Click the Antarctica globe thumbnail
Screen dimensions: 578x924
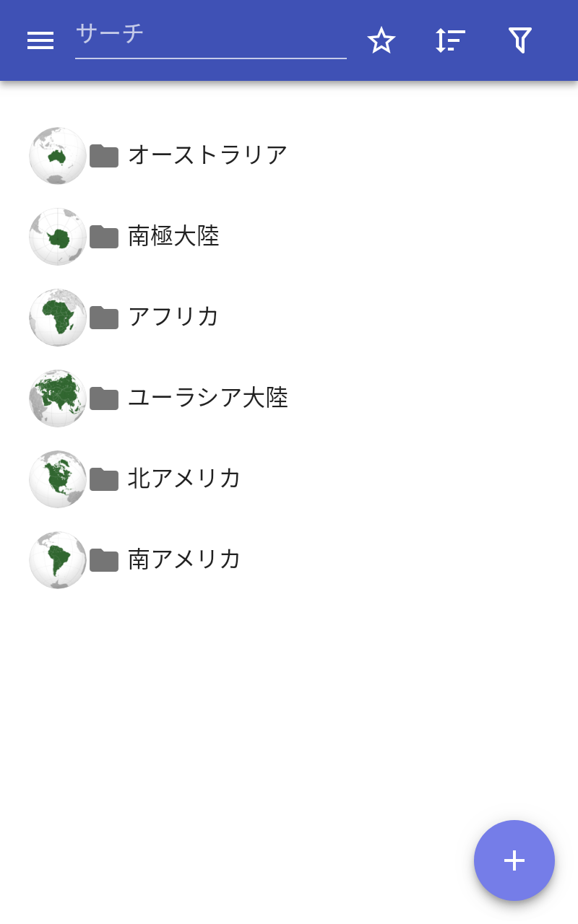(x=58, y=236)
